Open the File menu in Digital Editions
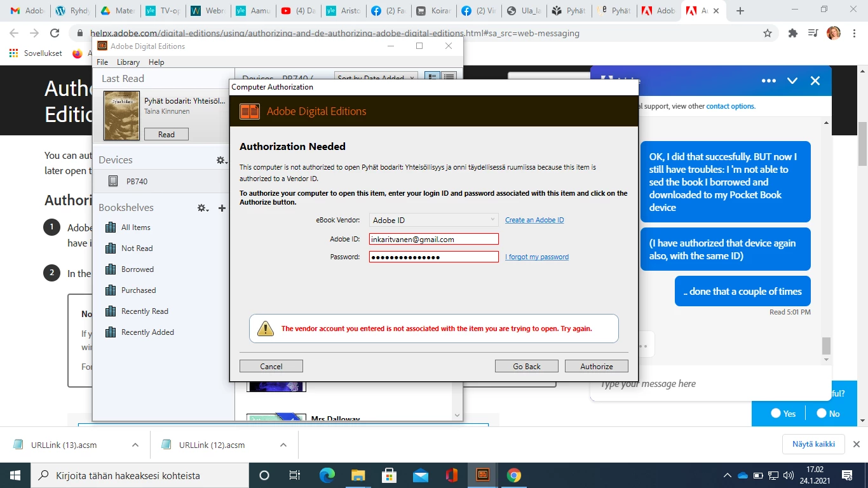 click(x=102, y=62)
